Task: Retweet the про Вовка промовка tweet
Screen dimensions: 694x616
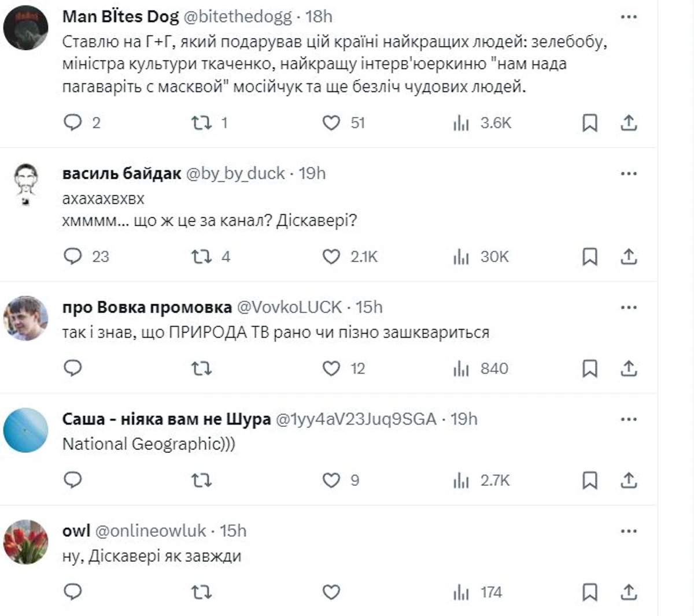Action: [201, 368]
